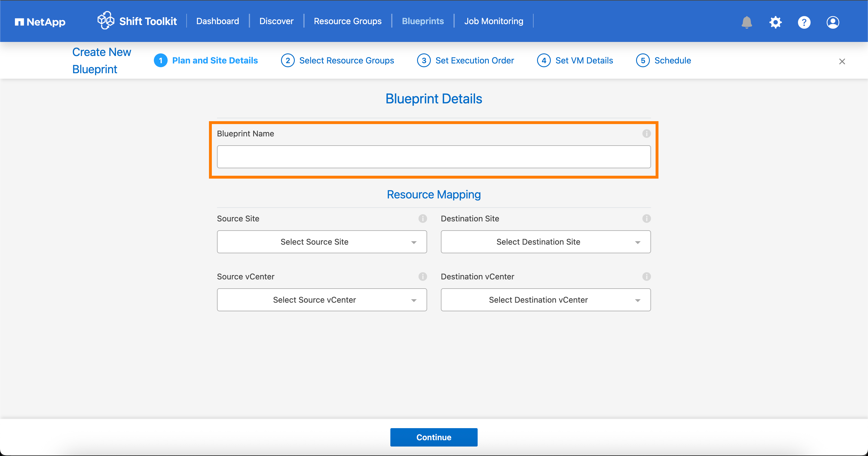The height and width of the screenshot is (456, 868).
Task: Open the Discover tab
Action: pyautogui.click(x=276, y=21)
